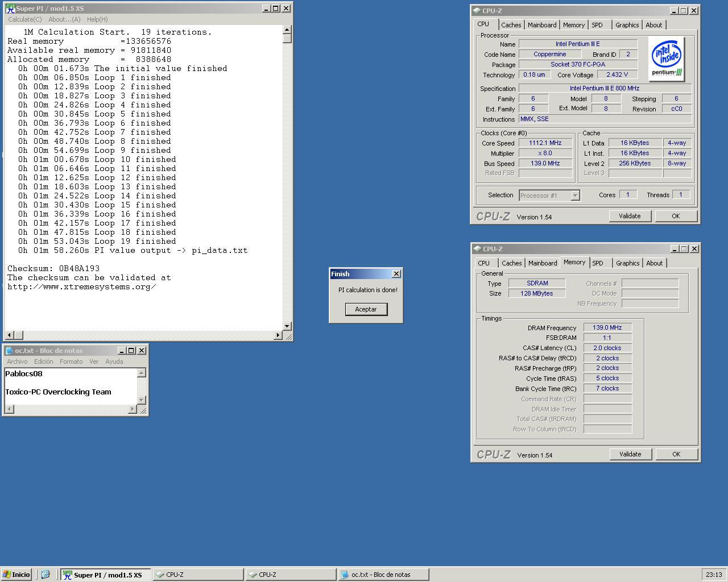Switch to CPU tab in bottom CPU-Z window

484,263
